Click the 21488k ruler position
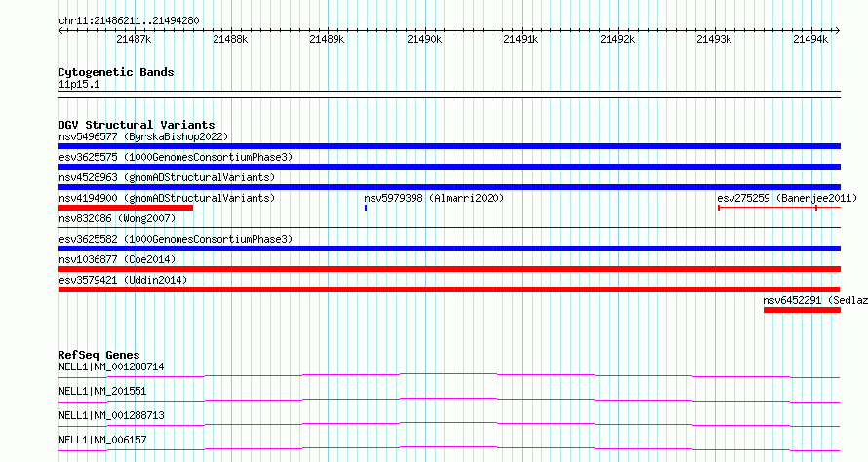 click(x=230, y=39)
